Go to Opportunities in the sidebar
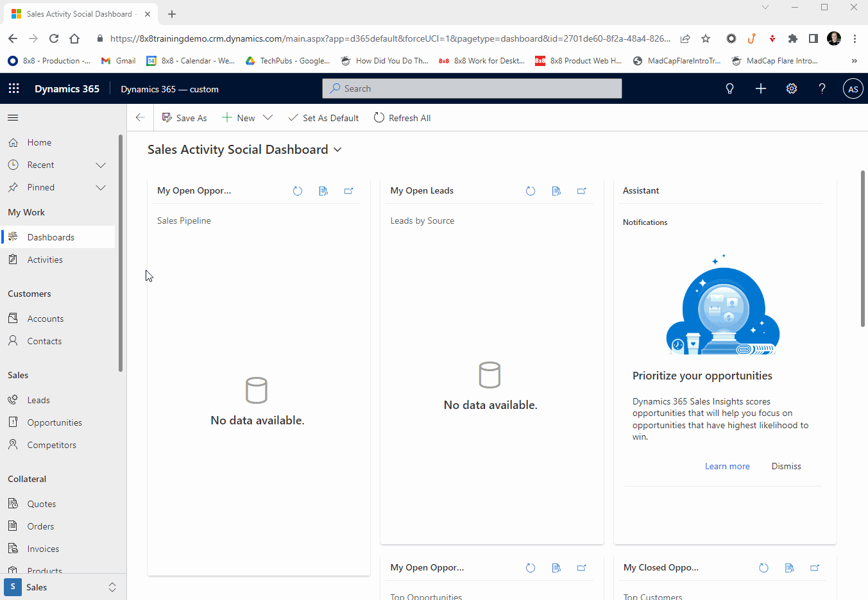Image resolution: width=868 pixels, height=600 pixels. point(55,422)
